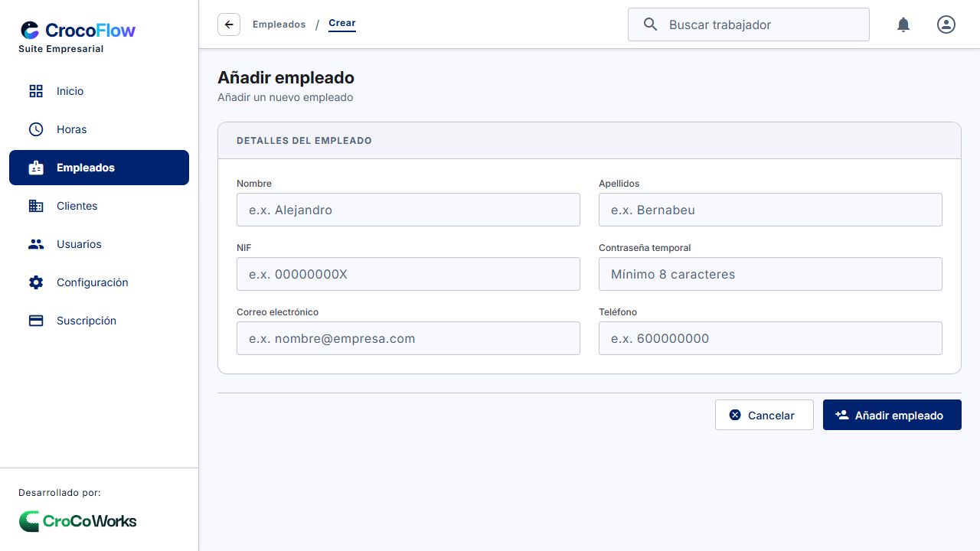
Task: Select Clientes in the sidebar
Action: pos(99,206)
